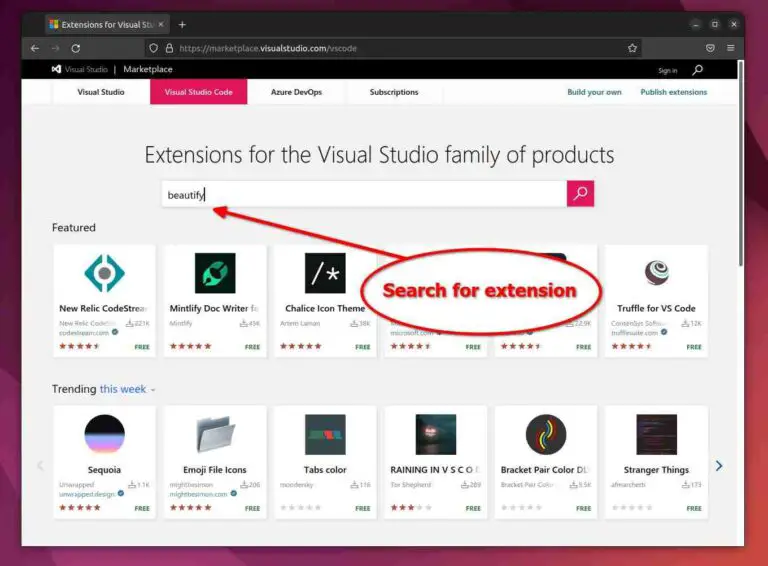Click the New Relic CodeStream extension icon
Image resolution: width=768 pixels, height=566 pixels.
(104, 273)
